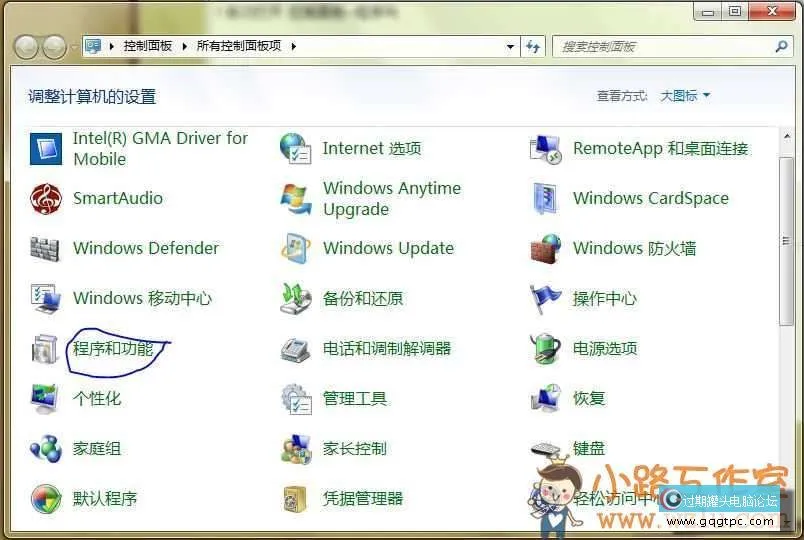
Task: Open the 恢复 icon
Action: tap(546, 398)
